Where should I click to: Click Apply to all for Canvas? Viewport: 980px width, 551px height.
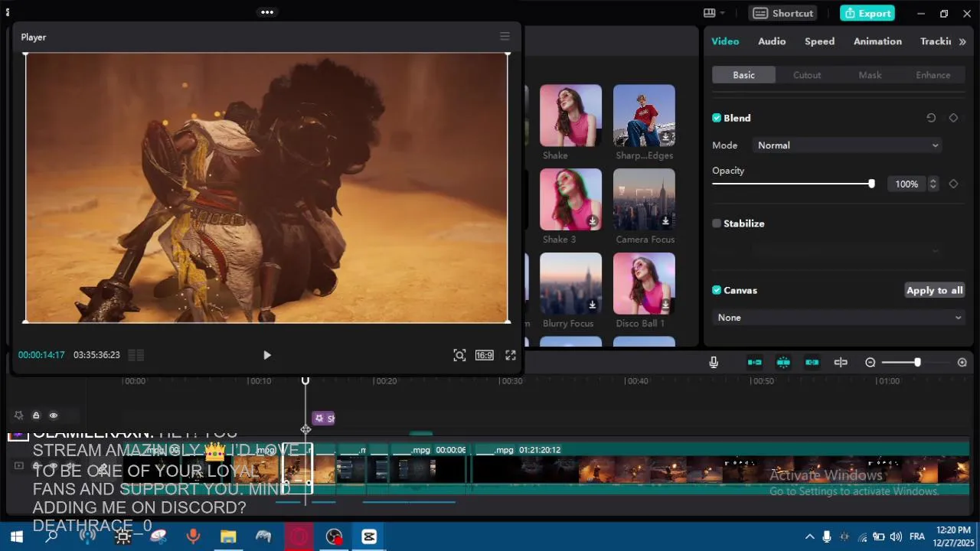[935, 290]
